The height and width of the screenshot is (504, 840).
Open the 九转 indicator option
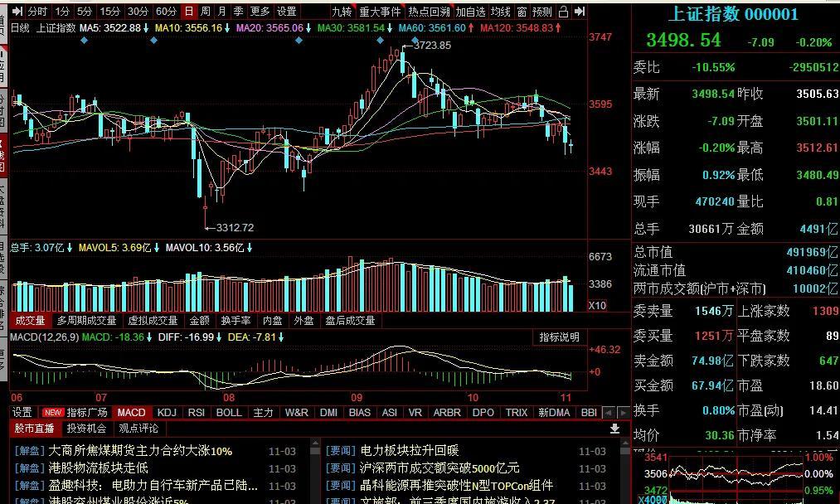(x=342, y=12)
